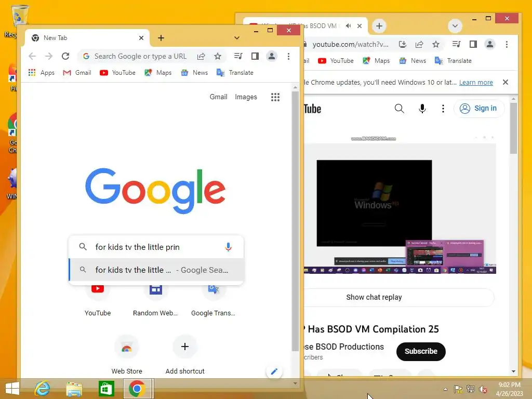Open Windows Store from taskbar
Viewport: 532px width, 399px height.
coord(106,389)
